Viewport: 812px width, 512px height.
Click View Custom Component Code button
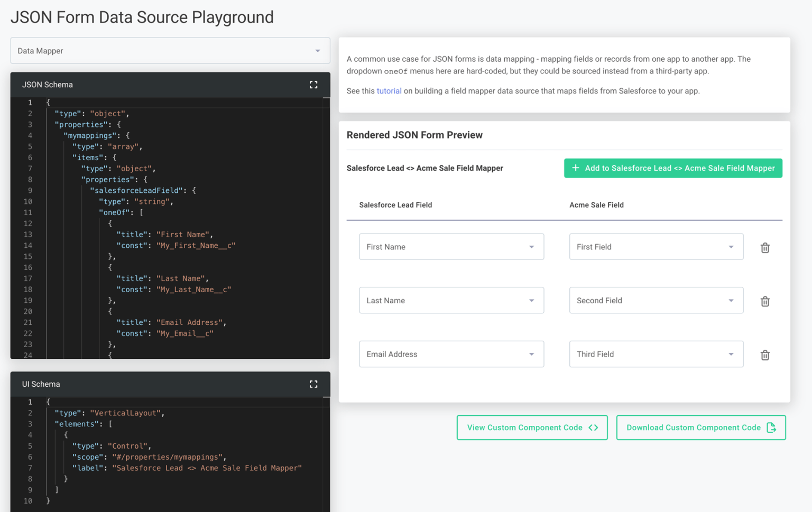coord(532,427)
